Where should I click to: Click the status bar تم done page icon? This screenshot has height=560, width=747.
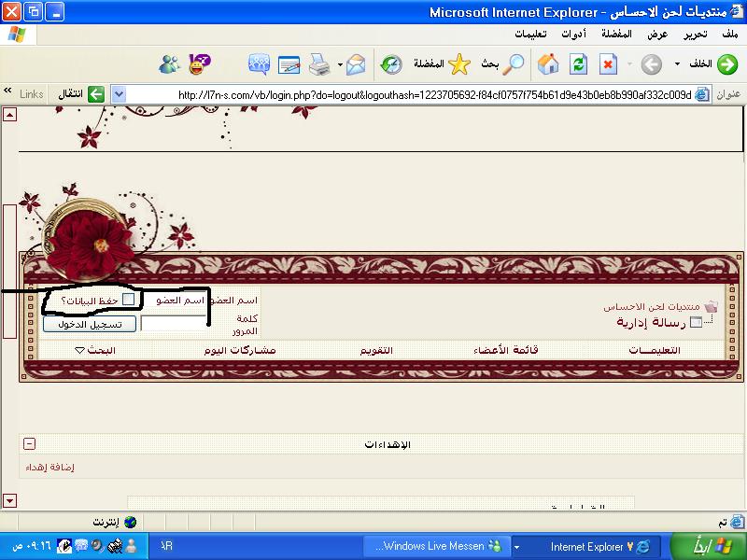[737, 522]
